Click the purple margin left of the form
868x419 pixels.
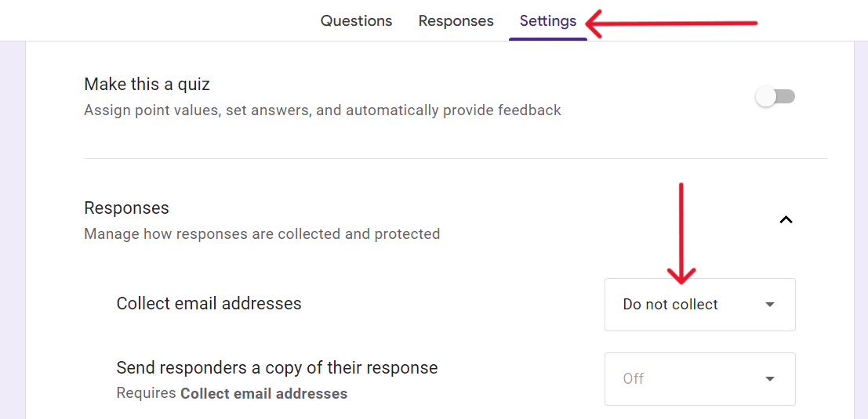coord(13,235)
